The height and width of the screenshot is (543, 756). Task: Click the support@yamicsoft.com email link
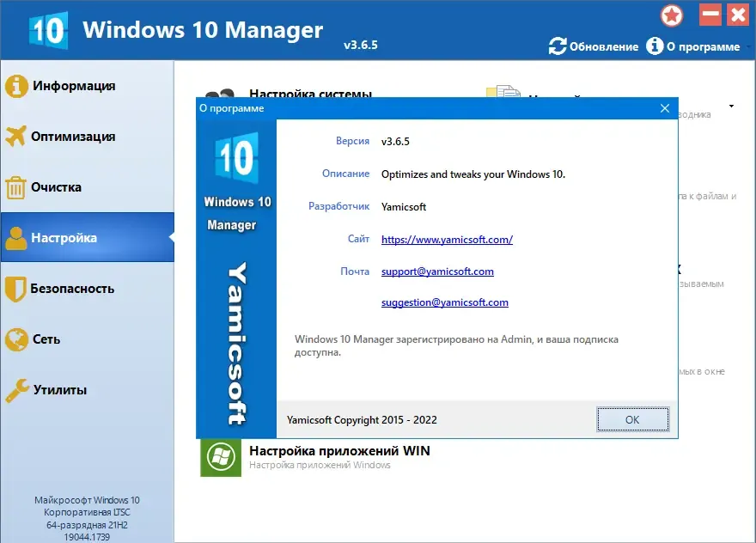pyautogui.click(x=437, y=271)
